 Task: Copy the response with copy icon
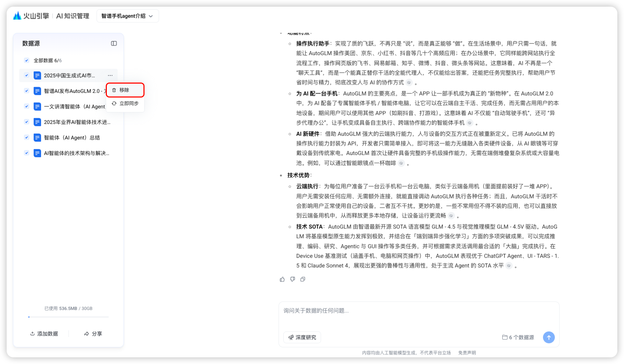click(x=303, y=279)
